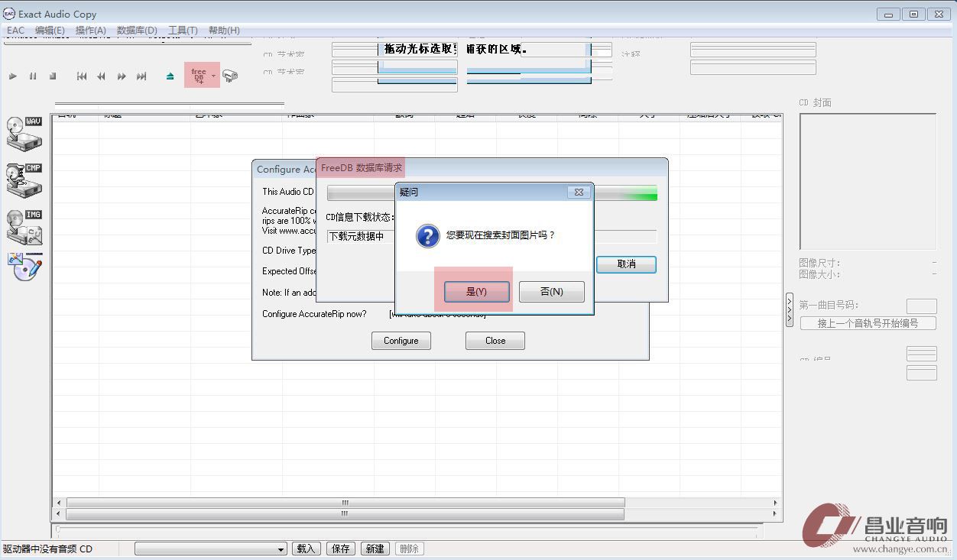Click the CD信息下载状态 label
Viewport: 957px width, 560px height.
(x=360, y=218)
